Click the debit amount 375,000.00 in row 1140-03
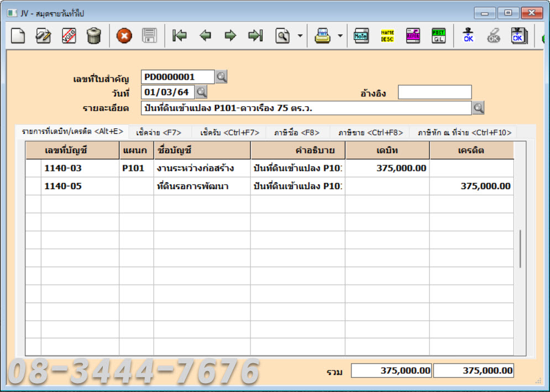This screenshot has width=550, height=392. tap(387, 168)
